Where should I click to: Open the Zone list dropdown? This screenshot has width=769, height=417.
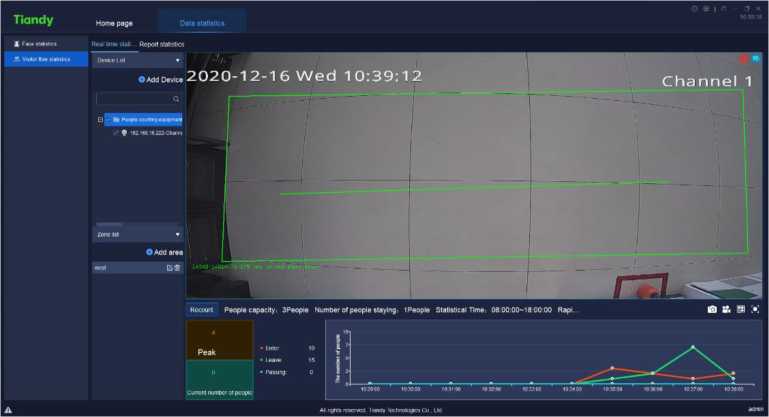click(x=137, y=233)
